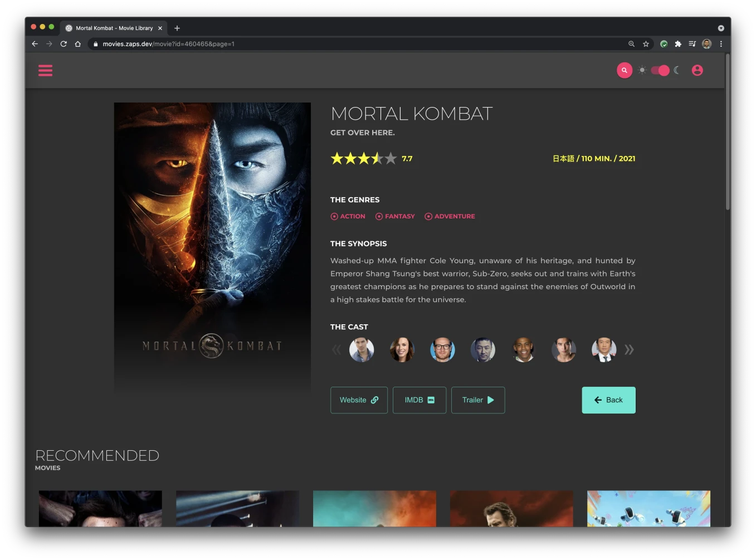The height and width of the screenshot is (560, 756).
Task: Open the tab search dropdown arrow
Action: [721, 28]
